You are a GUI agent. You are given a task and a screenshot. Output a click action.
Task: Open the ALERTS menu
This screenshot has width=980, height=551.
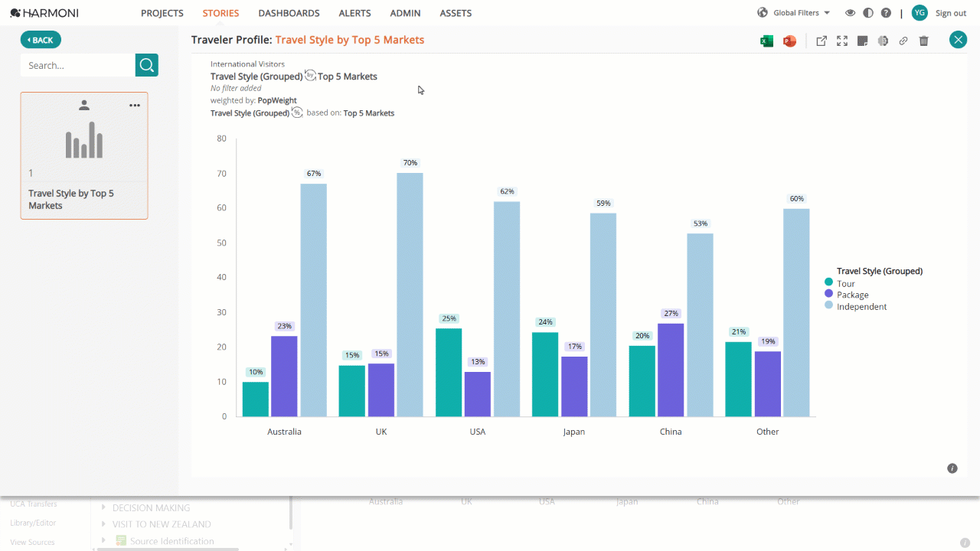pyautogui.click(x=354, y=13)
